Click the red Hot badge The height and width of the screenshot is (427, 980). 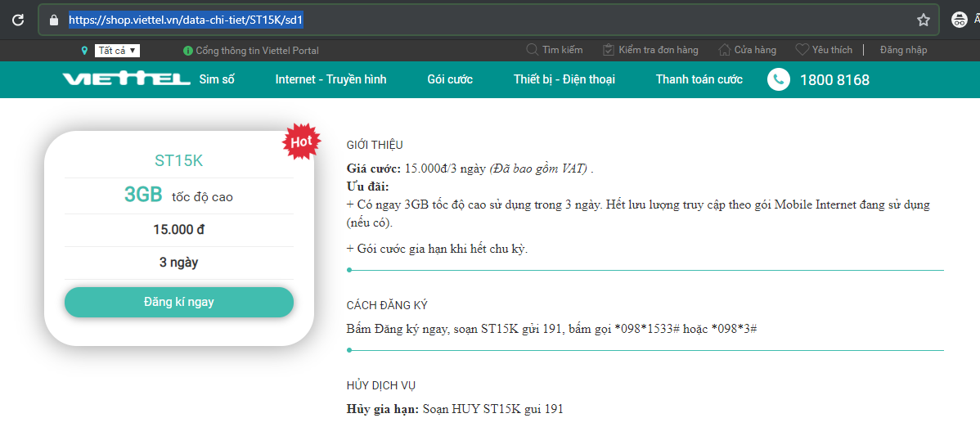coord(301,142)
